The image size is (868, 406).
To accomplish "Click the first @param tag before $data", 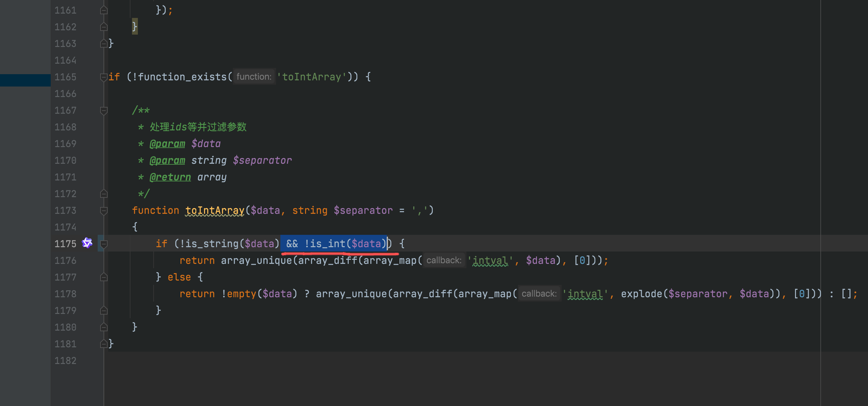I will (x=167, y=144).
